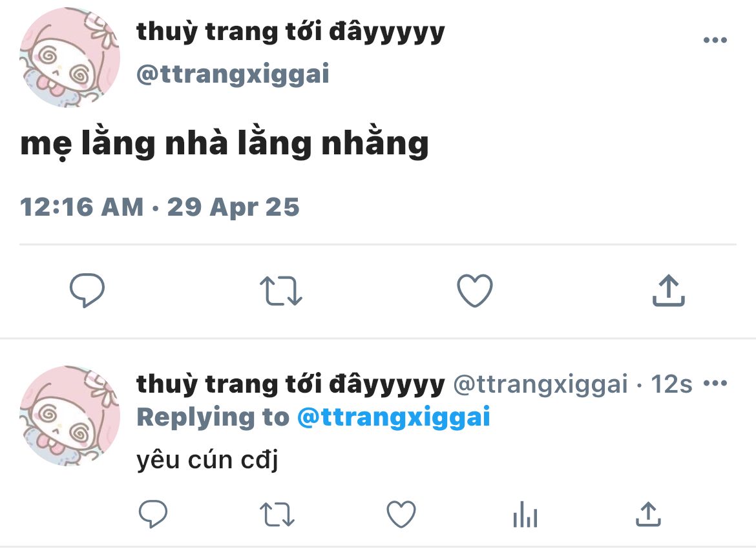The height and width of the screenshot is (549, 756).
Task: Open the comment icon on the reply tweet
Action: [x=153, y=514]
